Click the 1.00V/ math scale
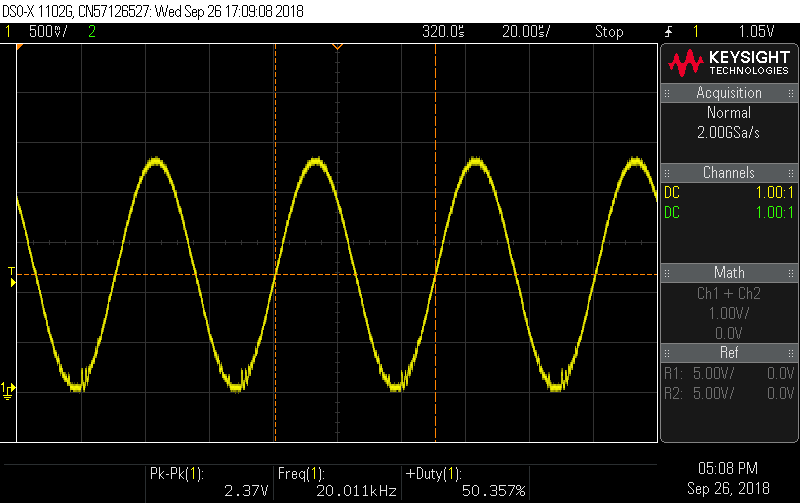Image resolution: width=800 pixels, height=503 pixels. click(729, 313)
